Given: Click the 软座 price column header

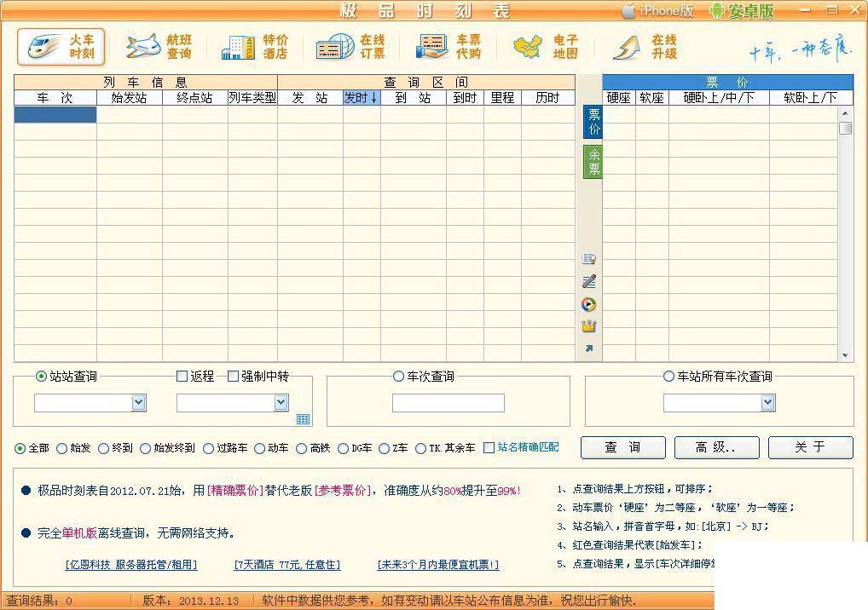Looking at the screenshot, I should (652, 98).
